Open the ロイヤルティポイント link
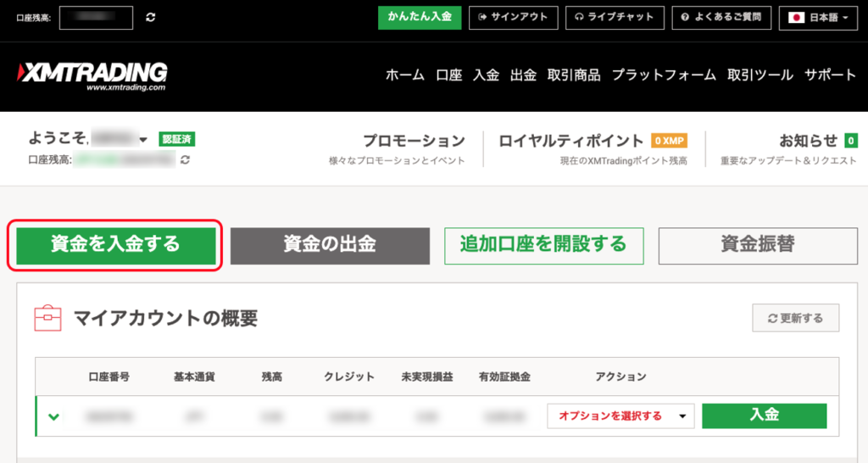 570,141
